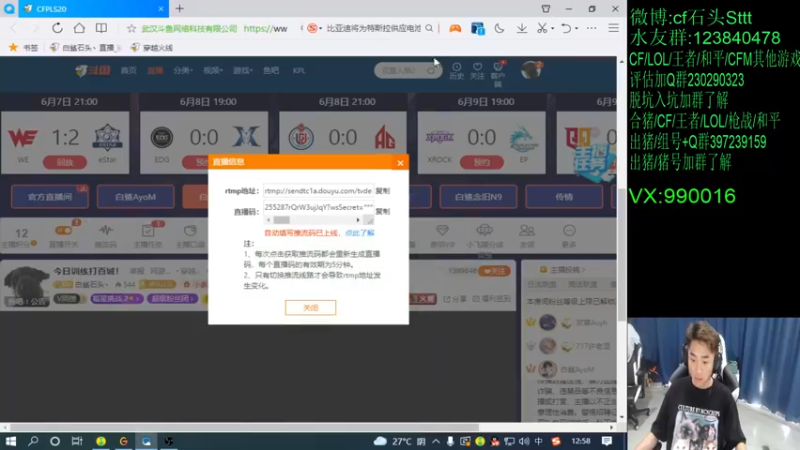Open 直播 in Douyu navigation
Viewport: 800px width, 450px height.
(155, 70)
